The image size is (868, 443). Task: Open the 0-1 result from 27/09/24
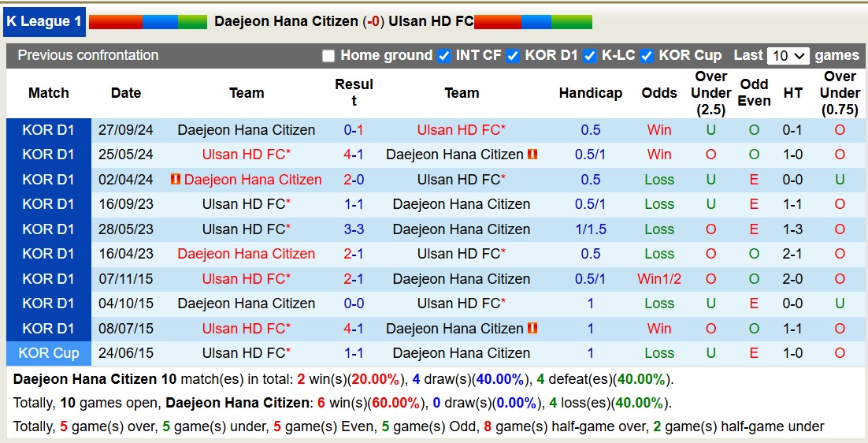click(353, 130)
